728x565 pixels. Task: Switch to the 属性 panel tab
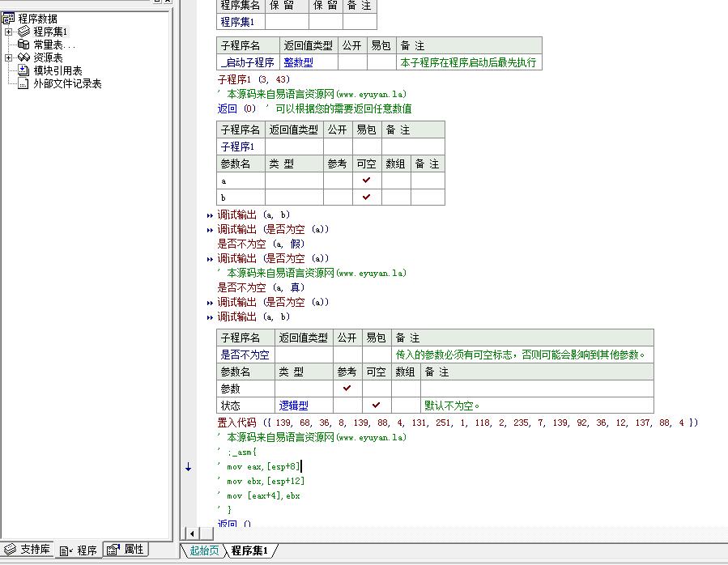tap(126, 549)
